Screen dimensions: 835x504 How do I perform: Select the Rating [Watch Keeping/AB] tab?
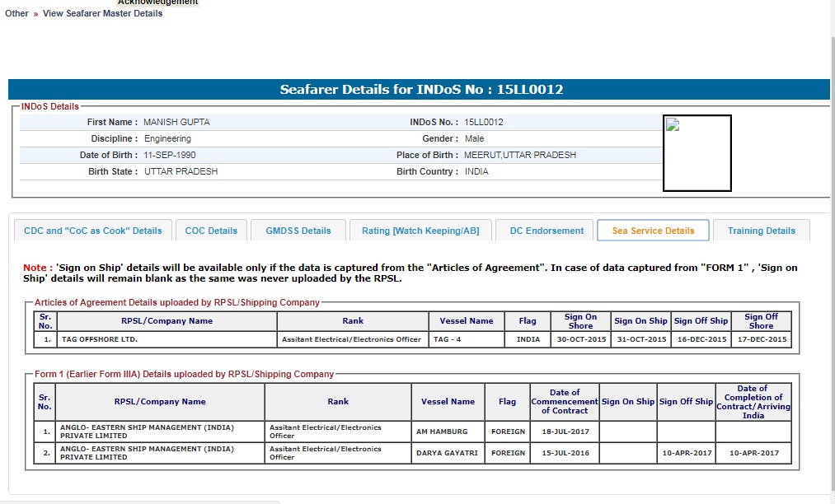tap(420, 231)
